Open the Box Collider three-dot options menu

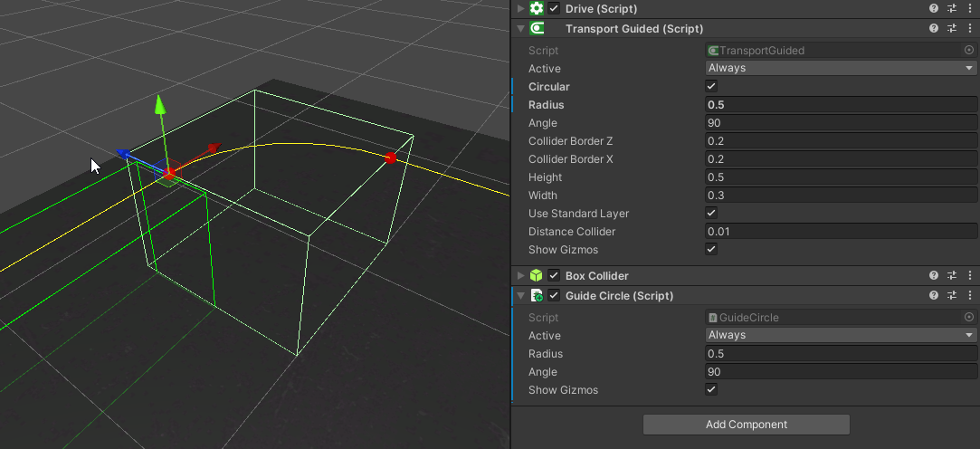tap(969, 275)
